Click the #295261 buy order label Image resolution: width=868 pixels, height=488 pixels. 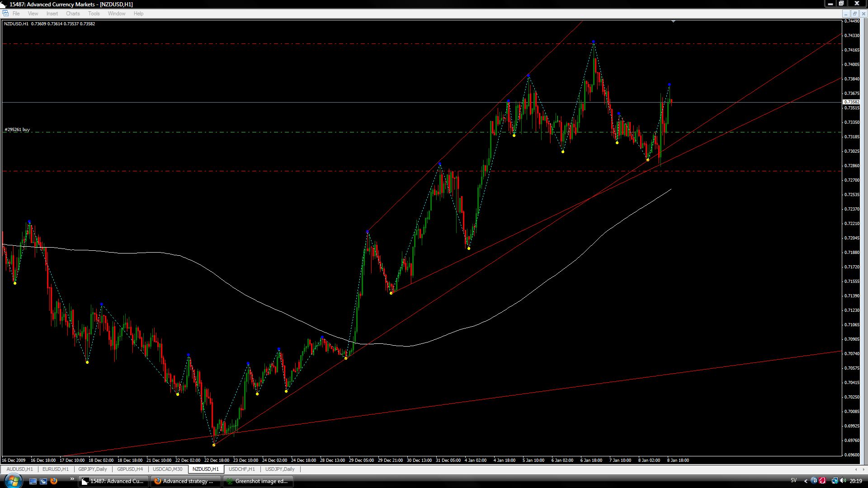tap(17, 130)
